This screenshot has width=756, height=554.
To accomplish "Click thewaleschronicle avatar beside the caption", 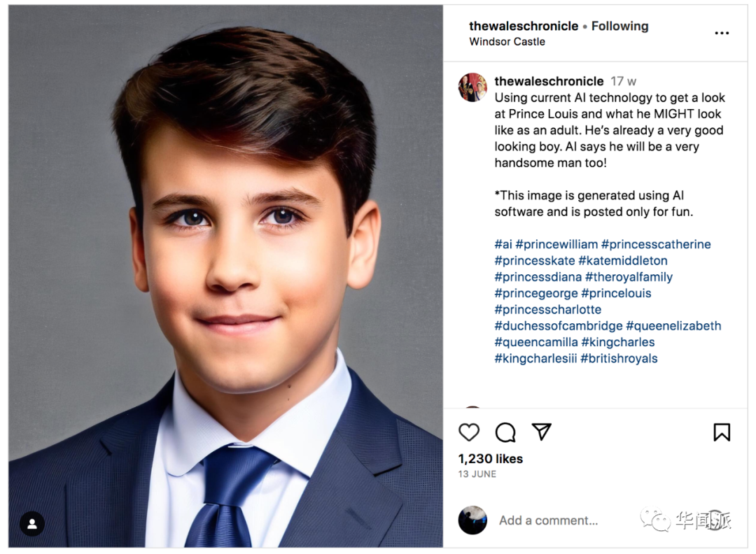I will click(472, 87).
